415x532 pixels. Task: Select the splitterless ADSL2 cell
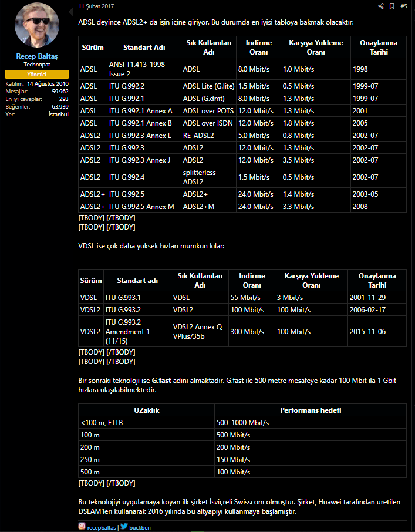(208, 177)
